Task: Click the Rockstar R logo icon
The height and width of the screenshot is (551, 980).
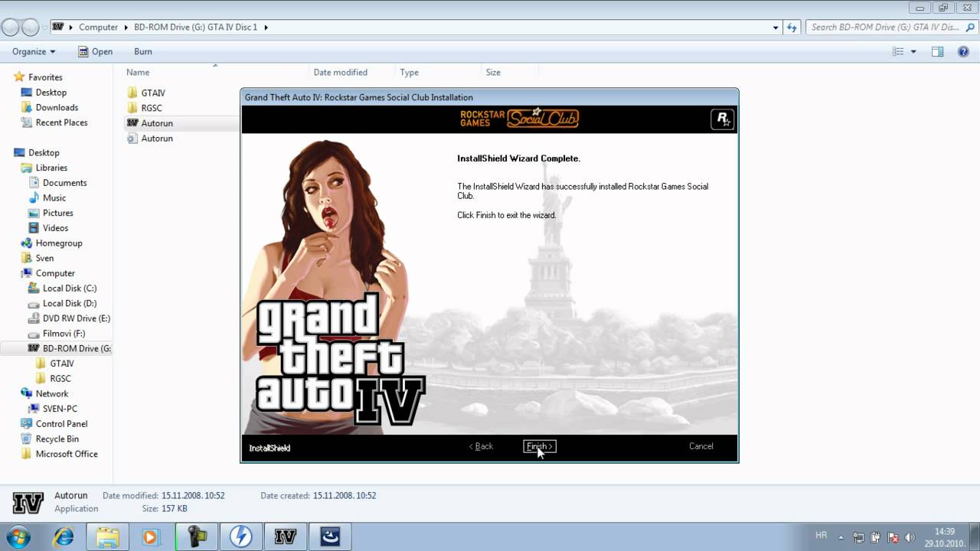Action: pyautogui.click(x=722, y=119)
